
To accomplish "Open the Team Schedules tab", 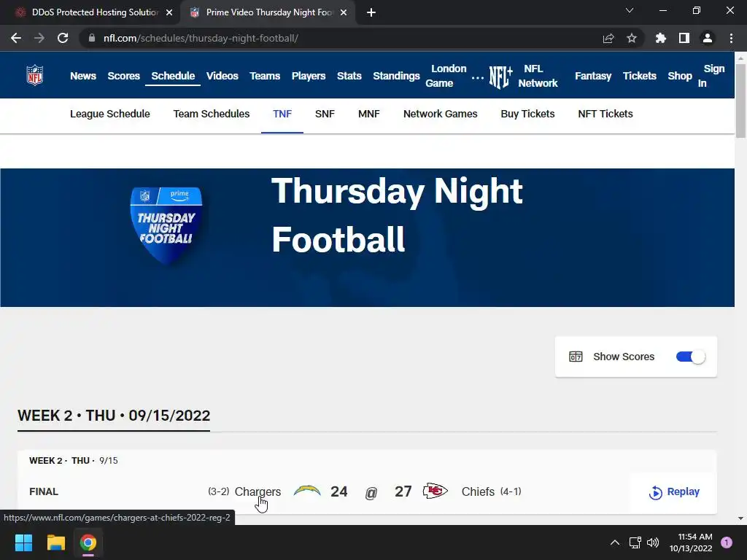I will coord(212,114).
